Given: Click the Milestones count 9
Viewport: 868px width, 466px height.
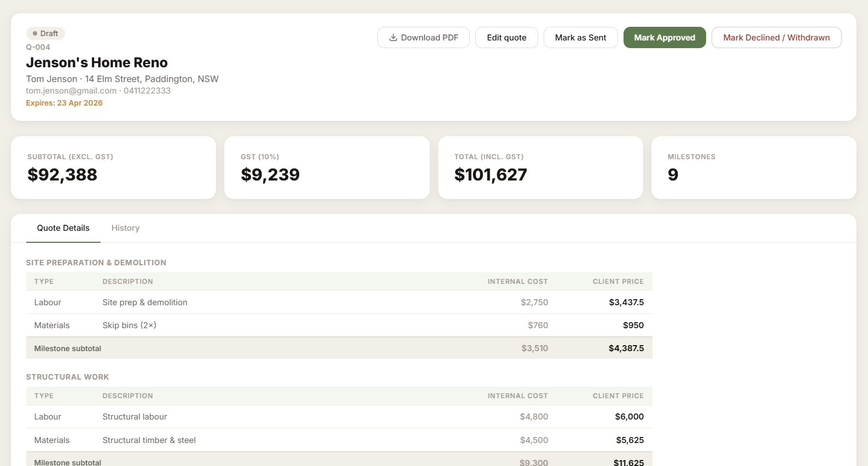Looking at the screenshot, I should coord(673,174).
